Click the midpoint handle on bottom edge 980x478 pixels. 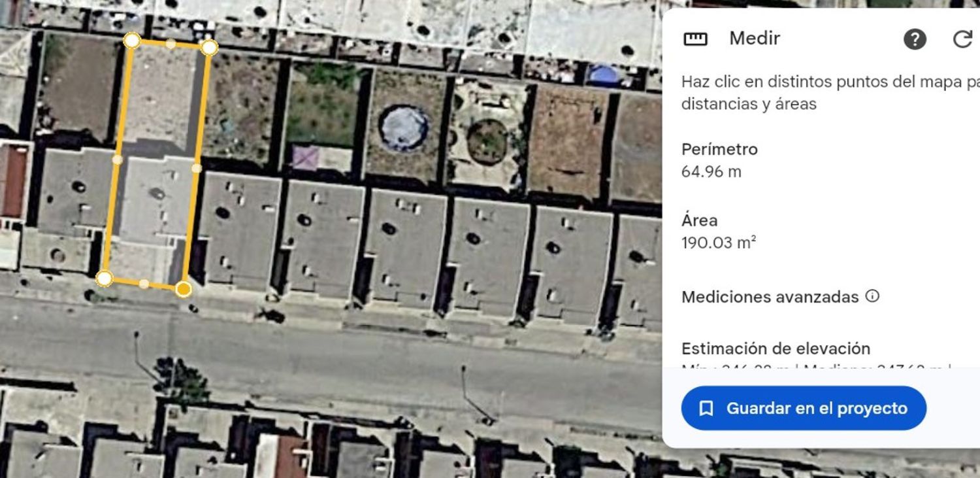click(144, 284)
